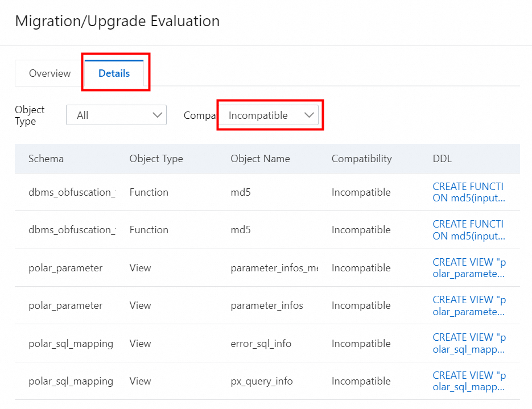Open DDL link for px_query_info view

tap(469, 381)
